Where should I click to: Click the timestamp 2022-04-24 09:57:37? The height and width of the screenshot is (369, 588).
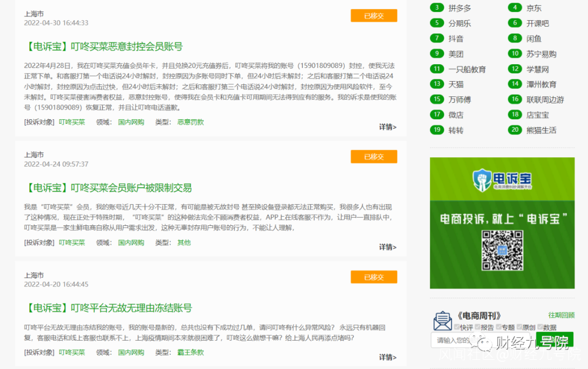(x=56, y=164)
